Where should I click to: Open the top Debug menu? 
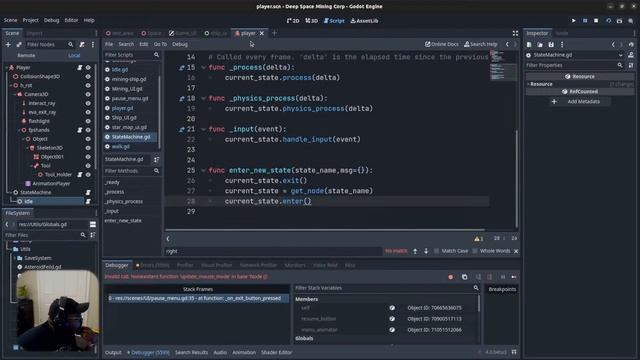pos(51,20)
